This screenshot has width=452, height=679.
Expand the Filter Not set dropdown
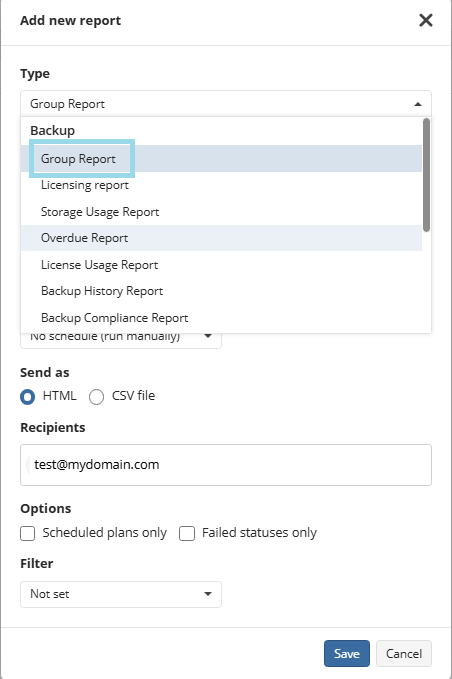pyautogui.click(x=121, y=594)
